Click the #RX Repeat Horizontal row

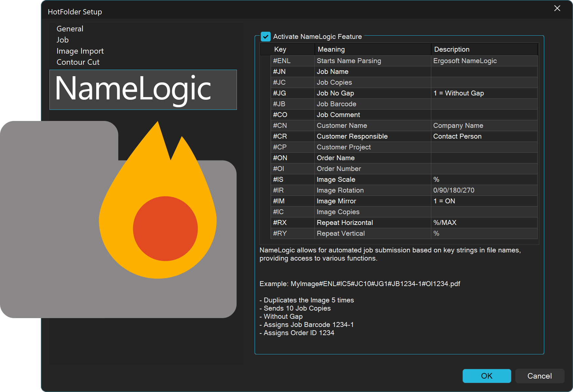point(345,223)
